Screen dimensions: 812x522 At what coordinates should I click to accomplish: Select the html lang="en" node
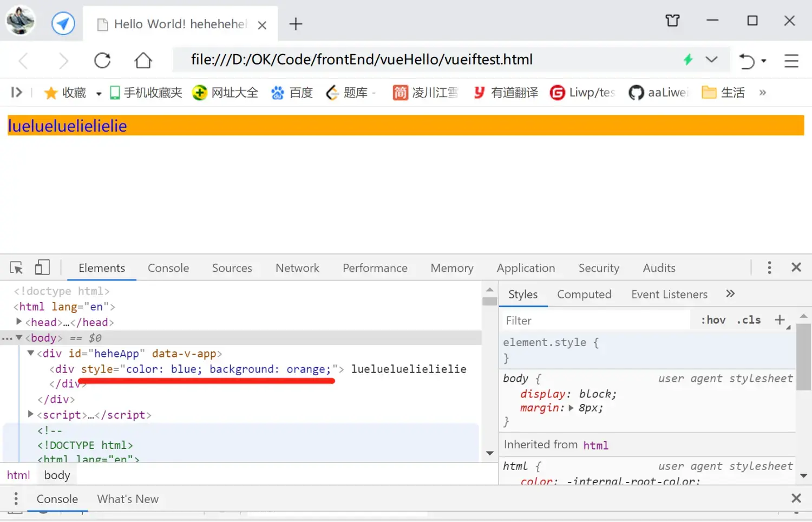click(64, 306)
